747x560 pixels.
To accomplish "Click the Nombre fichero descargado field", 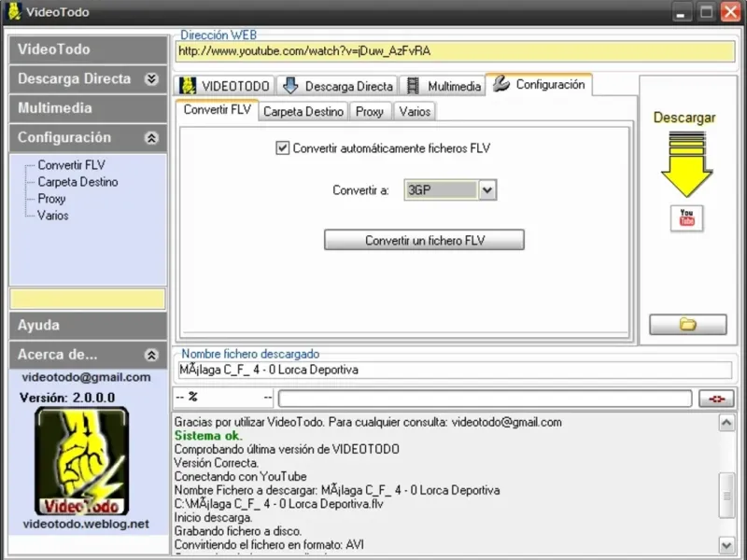I will click(x=455, y=370).
